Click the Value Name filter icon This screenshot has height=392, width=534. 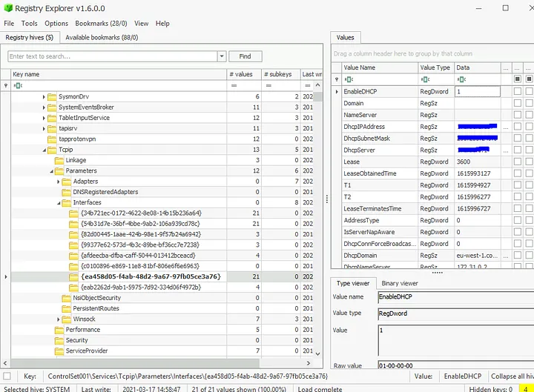tap(349, 79)
